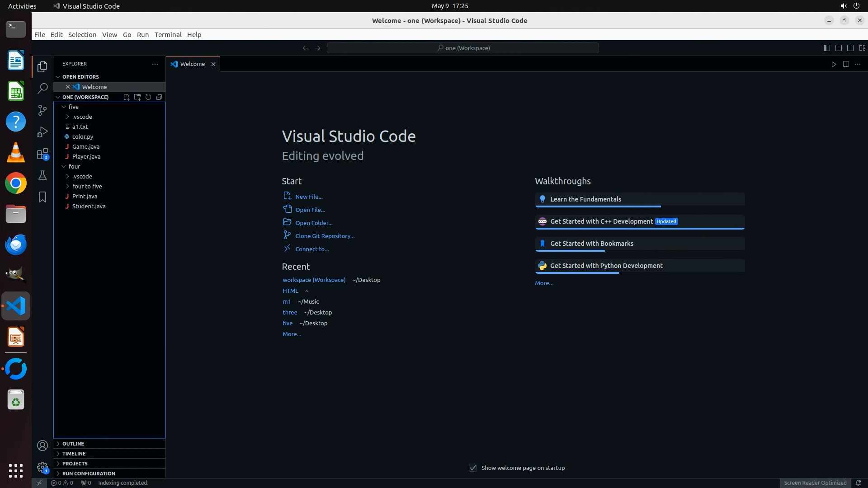The width and height of the screenshot is (868, 488).
Task: Open the Extensions view
Action: point(42,154)
